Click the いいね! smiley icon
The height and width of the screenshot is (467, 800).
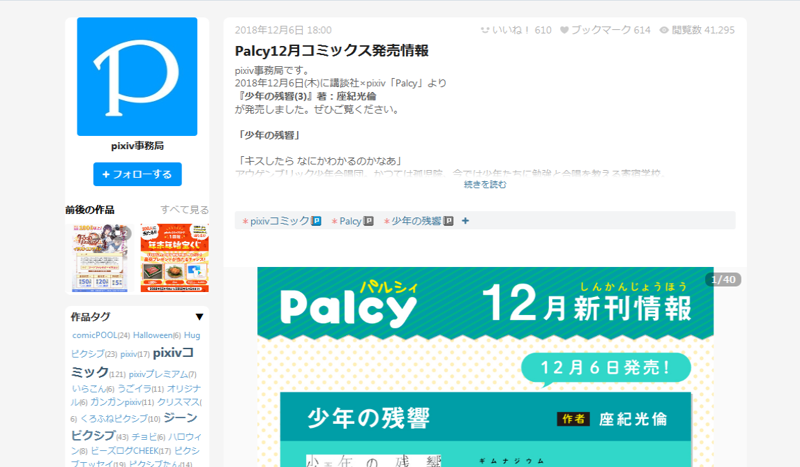pos(485,30)
